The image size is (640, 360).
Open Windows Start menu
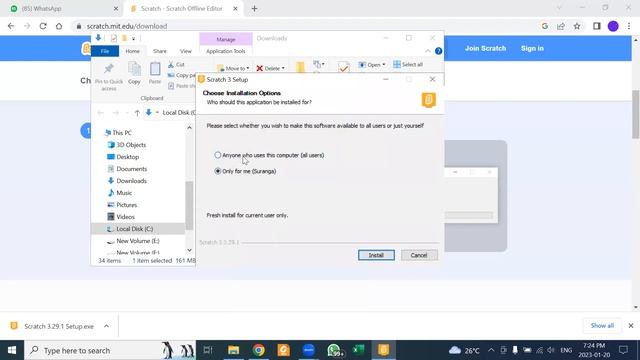[12, 350]
